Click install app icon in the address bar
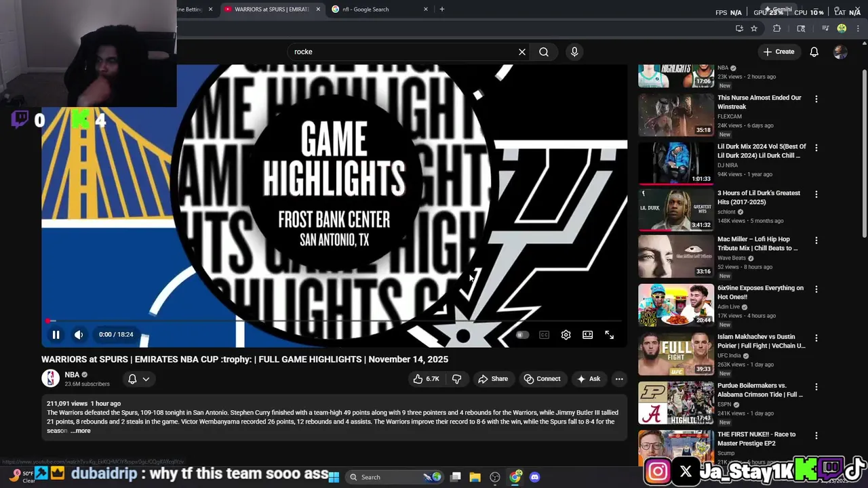 point(739,28)
